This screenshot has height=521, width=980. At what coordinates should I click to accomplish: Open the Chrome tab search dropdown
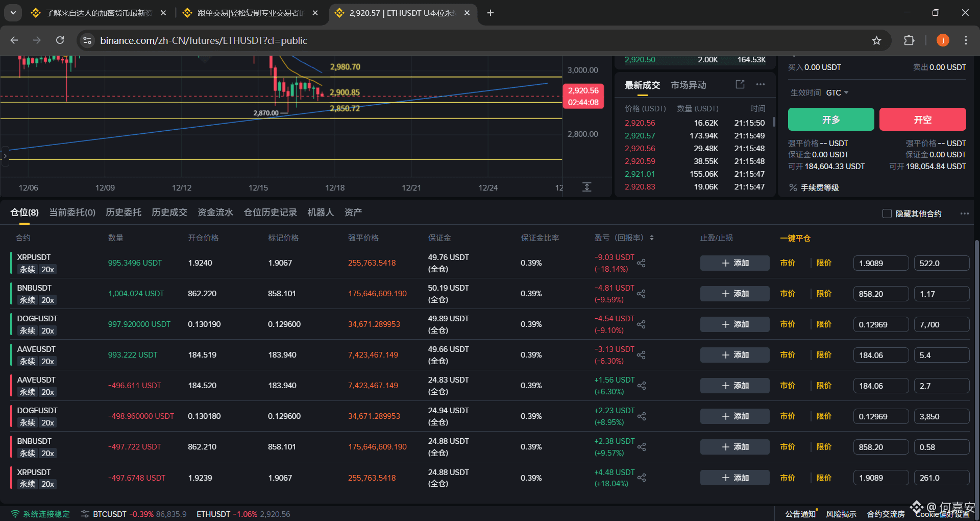click(x=13, y=13)
